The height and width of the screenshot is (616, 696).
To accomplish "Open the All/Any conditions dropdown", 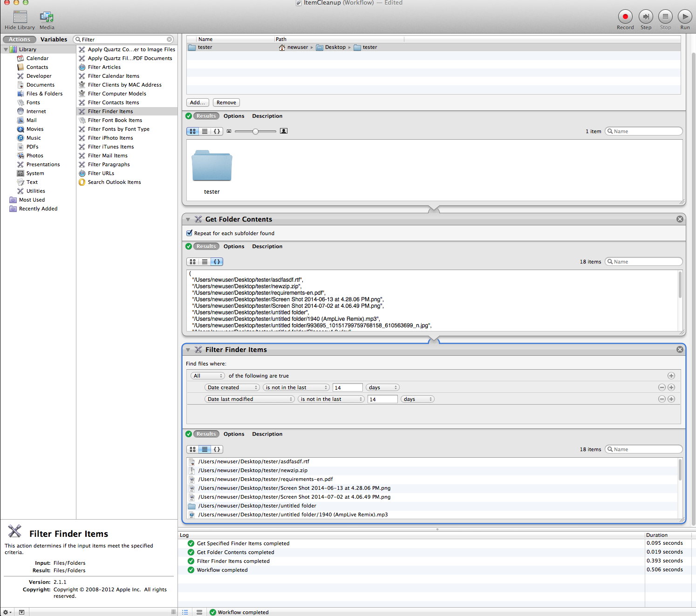I will 208,376.
